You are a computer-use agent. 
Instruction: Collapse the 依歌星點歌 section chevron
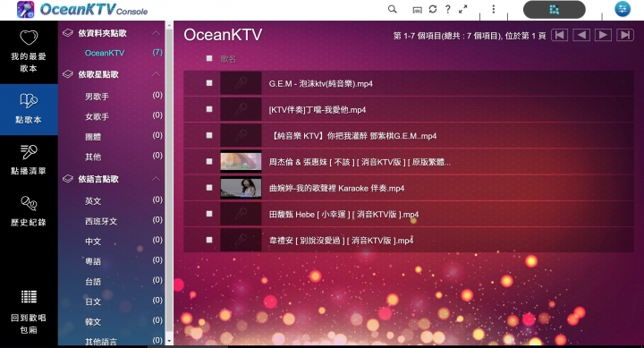[x=156, y=74]
